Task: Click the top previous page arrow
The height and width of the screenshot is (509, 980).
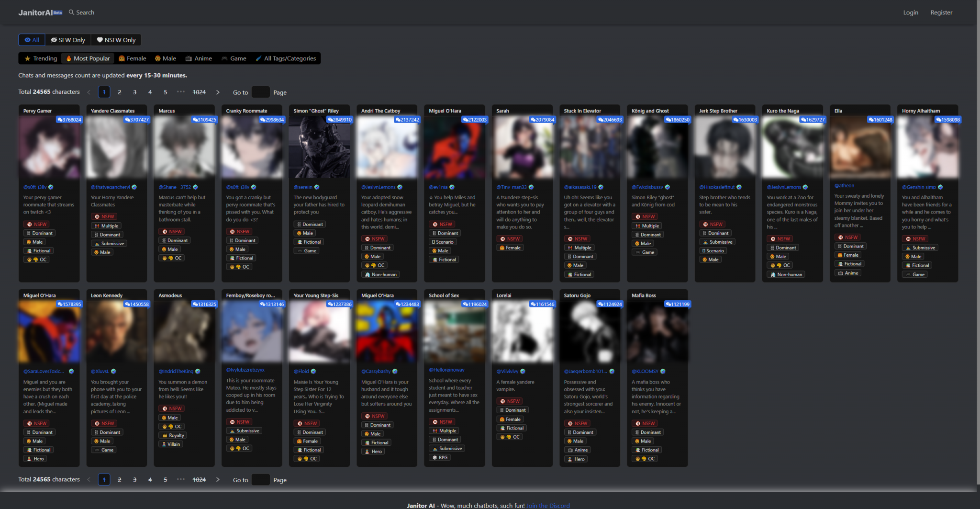Action: point(89,92)
